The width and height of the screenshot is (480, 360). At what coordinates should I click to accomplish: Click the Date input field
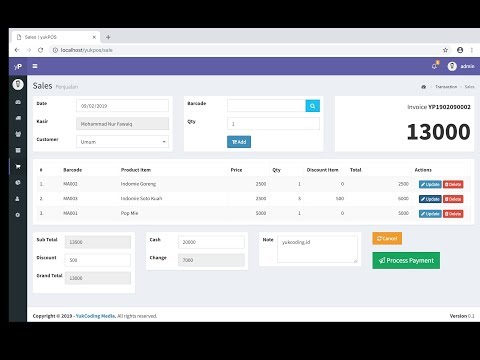122,106
